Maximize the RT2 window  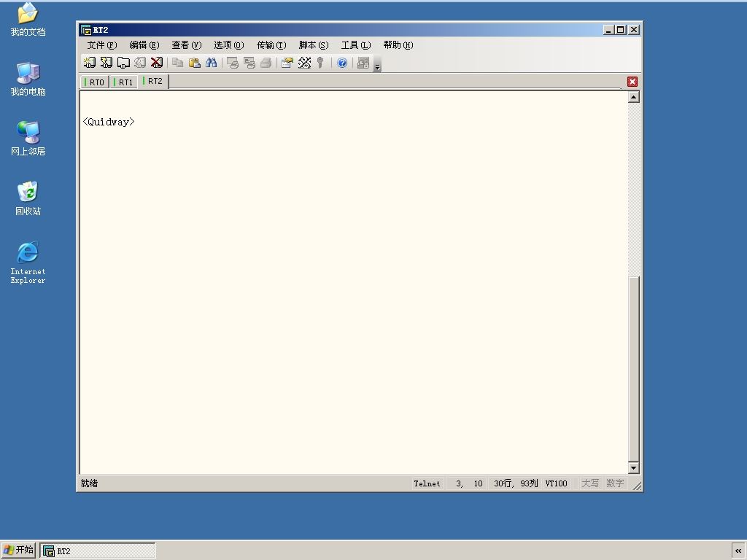click(620, 29)
